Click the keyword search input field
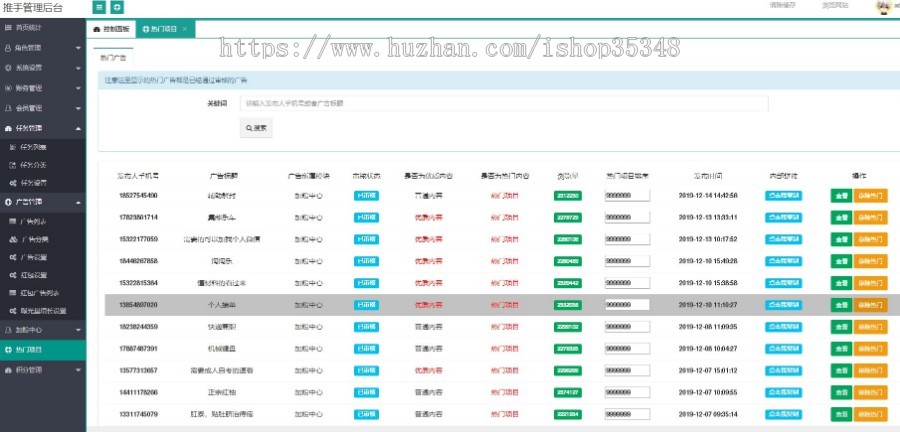Image resolution: width=900 pixels, height=432 pixels. pyautogui.click(x=503, y=104)
